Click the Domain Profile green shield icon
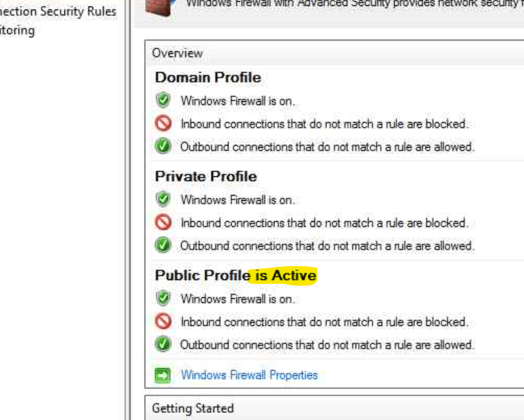This screenshot has width=524, height=420. coord(163,100)
